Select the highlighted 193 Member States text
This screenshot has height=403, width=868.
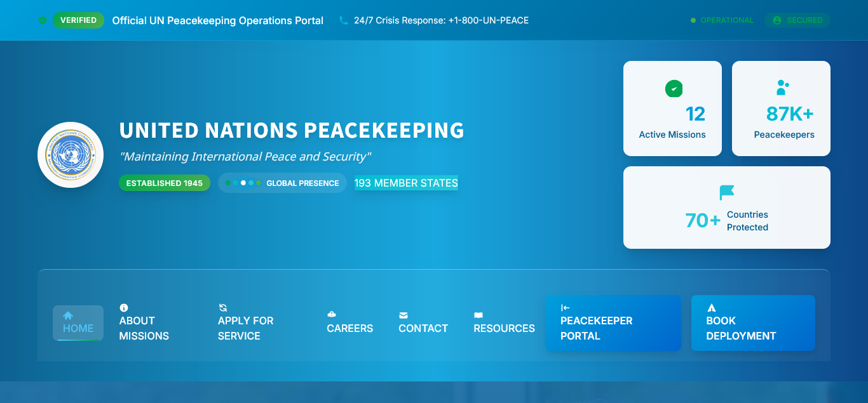pyautogui.click(x=406, y=183)
